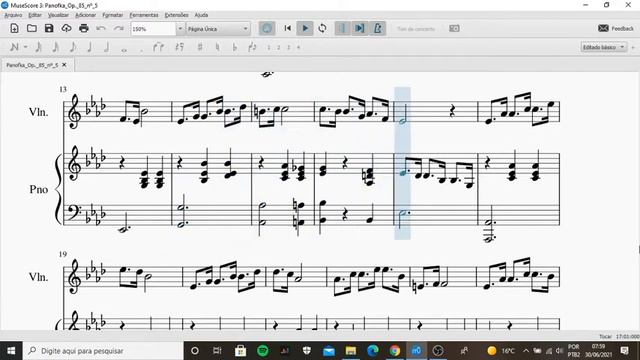Toggle Tom de concerto (concert pitch)
The width and height of the screenshot is (640, 360).
(x=416, y=29)
